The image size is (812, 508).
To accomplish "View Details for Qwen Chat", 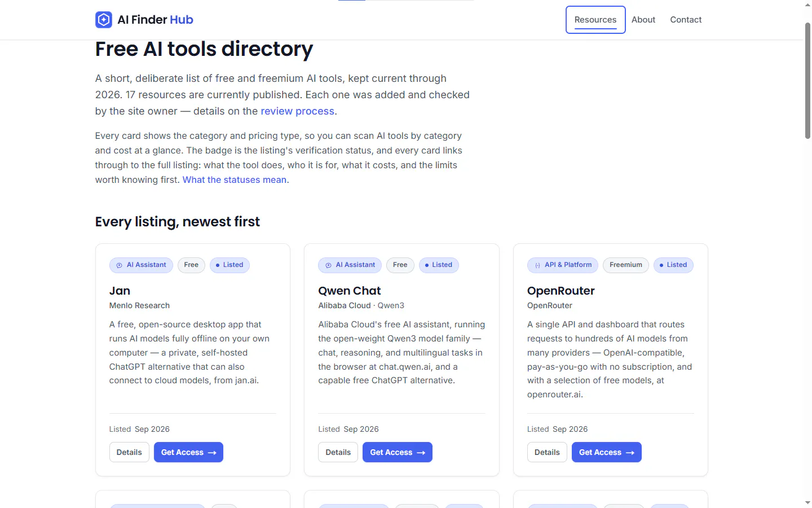I will pos(338,452).
